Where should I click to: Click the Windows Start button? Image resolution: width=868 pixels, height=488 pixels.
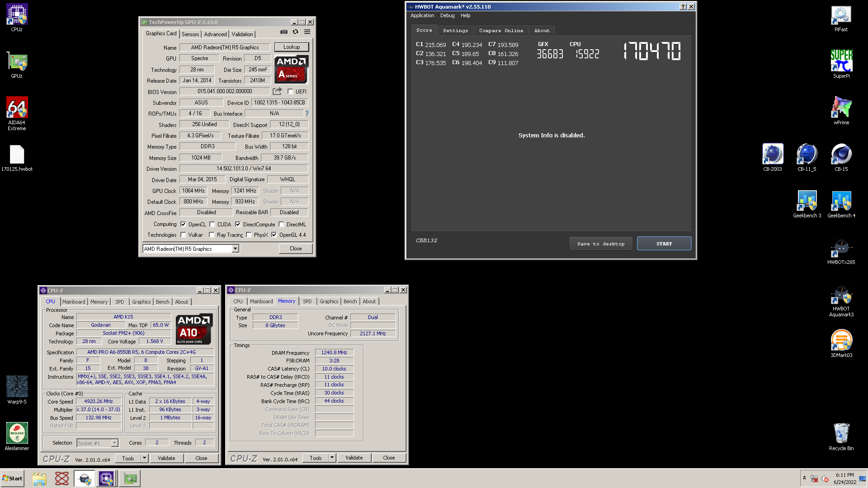pos(12,479)
